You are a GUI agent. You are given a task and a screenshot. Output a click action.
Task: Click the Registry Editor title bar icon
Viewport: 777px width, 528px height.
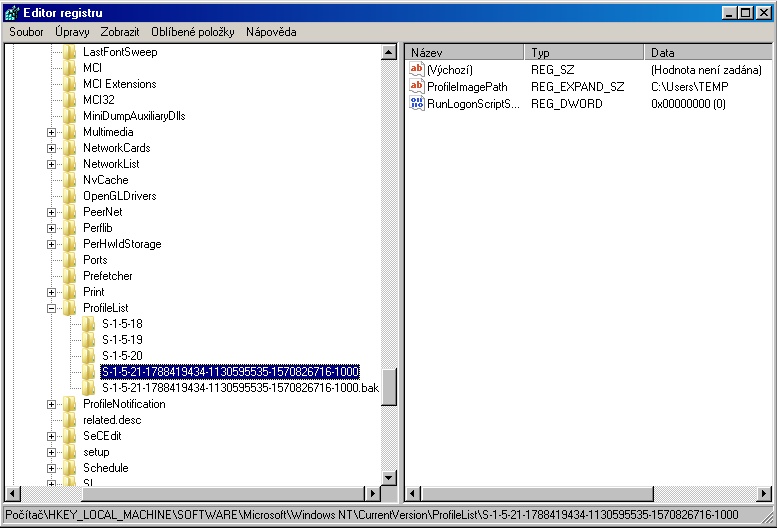pyautogui.click(x=11, y=12)
